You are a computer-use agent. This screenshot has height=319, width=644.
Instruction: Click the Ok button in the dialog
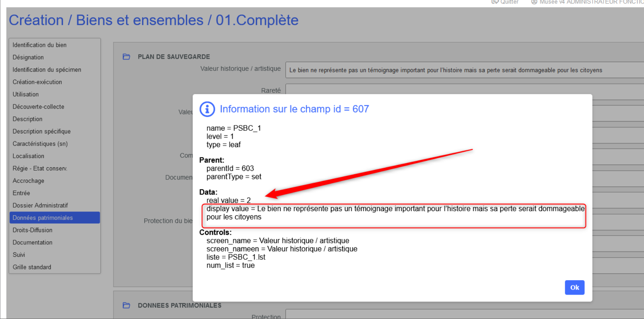(574, 287)
